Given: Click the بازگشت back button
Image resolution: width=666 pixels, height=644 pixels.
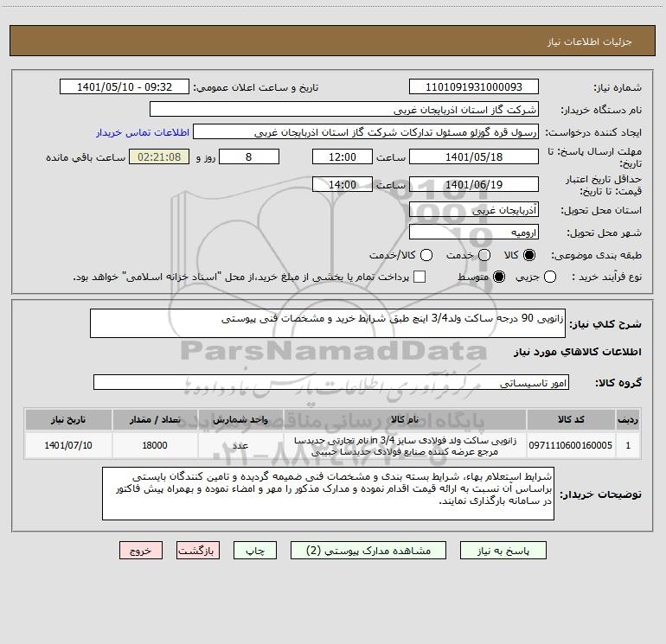Looking at the screenshot, I should click(198, 551).
